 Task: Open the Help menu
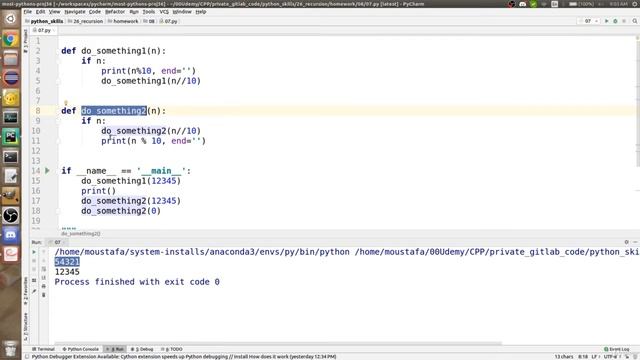point(200,11)
